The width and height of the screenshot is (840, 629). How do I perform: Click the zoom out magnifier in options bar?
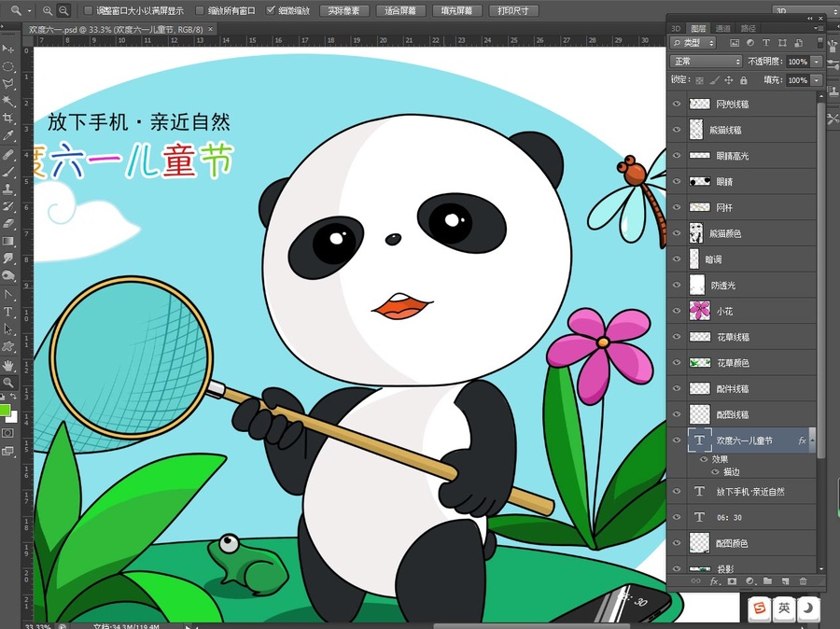click(63, 10)
